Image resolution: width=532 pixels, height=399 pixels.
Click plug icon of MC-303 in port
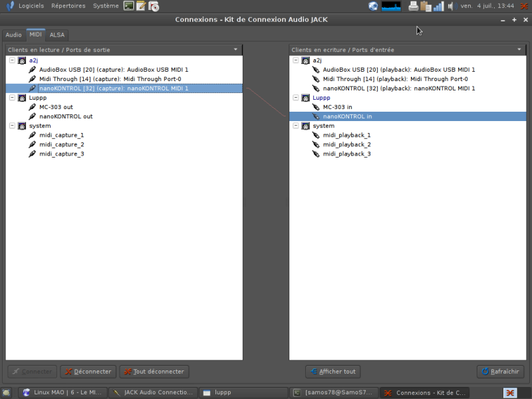(x=316, y=107)
